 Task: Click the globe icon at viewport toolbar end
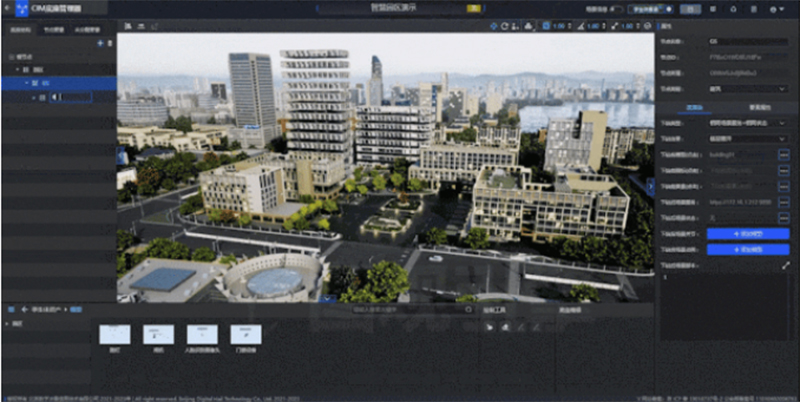click(x=647, y=26)
